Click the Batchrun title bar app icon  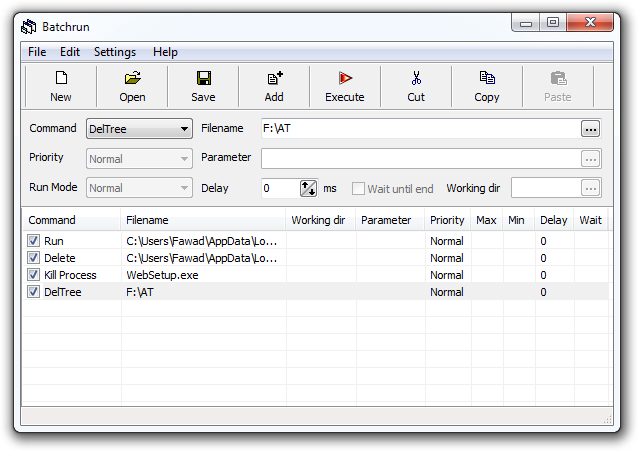point(29,27)
